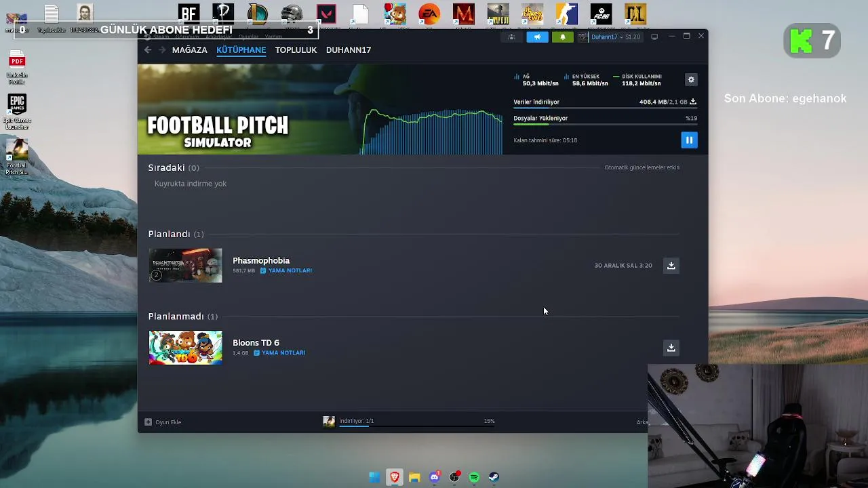Click the current download game icon in bottom bar

tap(329, 422)
